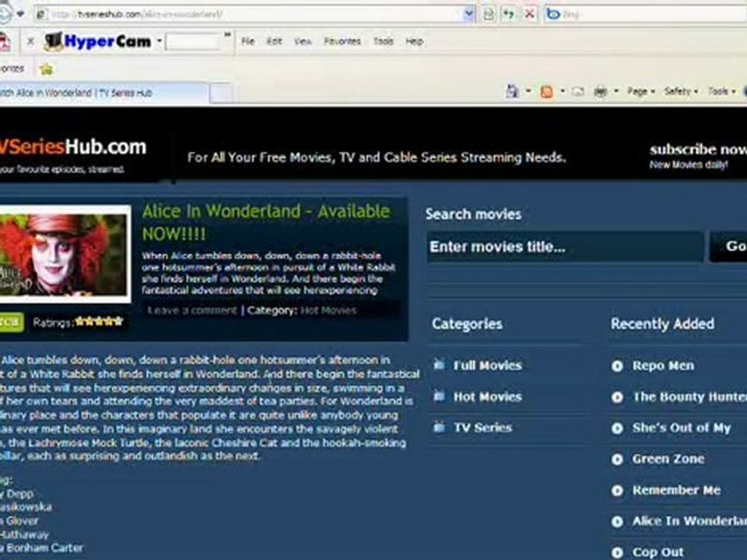This screenshot has height=560, width=747.
Task: Click the TV icon beside TV Series
Action: coord(439,427)
